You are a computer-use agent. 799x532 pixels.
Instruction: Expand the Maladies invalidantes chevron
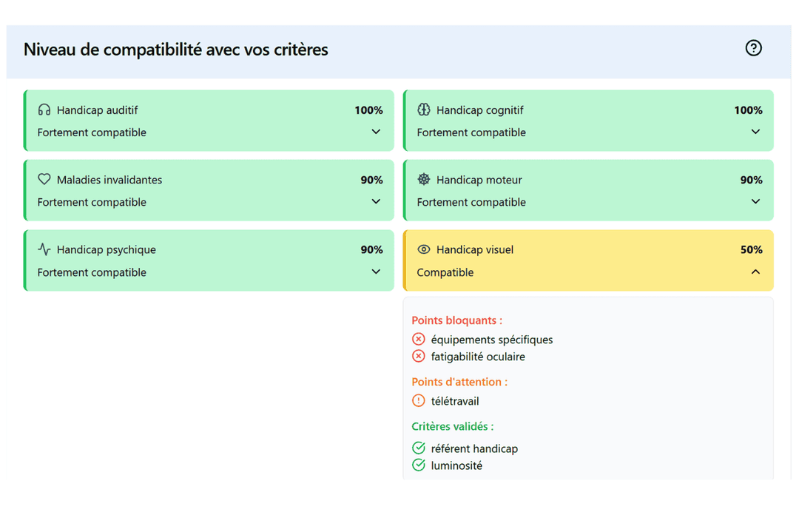tap(376, 201)
